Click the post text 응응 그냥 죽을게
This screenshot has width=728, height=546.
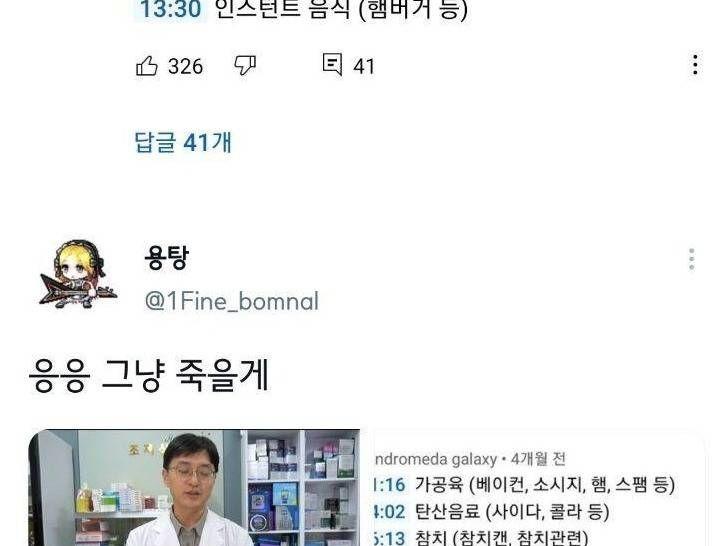click(149, 375)
